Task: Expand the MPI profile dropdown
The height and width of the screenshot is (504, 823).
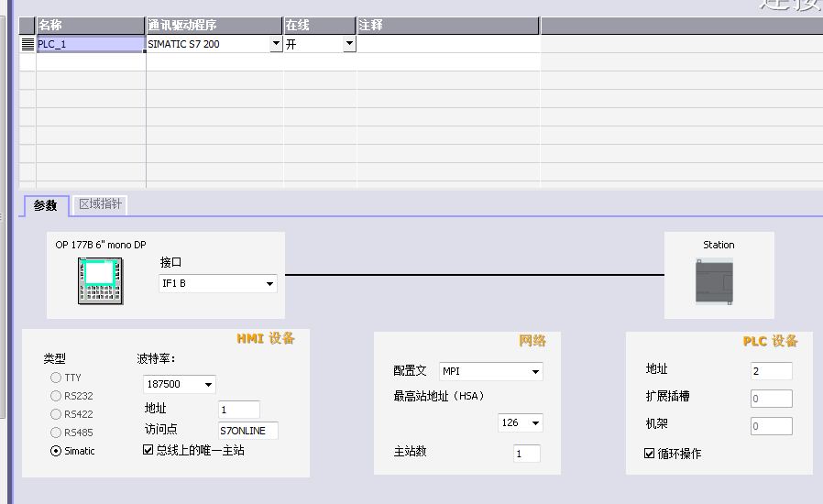Action: tap(535, 372)
